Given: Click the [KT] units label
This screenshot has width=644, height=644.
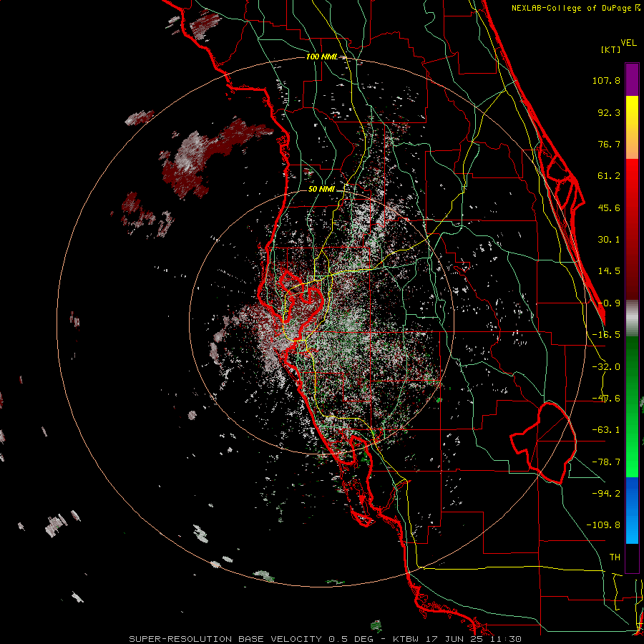Looking at the screenshot, I should click(x=611, y=49).
